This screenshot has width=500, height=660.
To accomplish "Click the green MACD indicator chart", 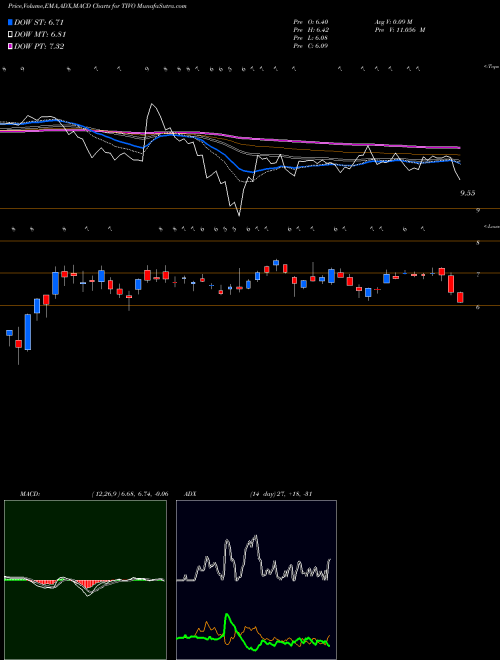I will click(x=85, y=580).
